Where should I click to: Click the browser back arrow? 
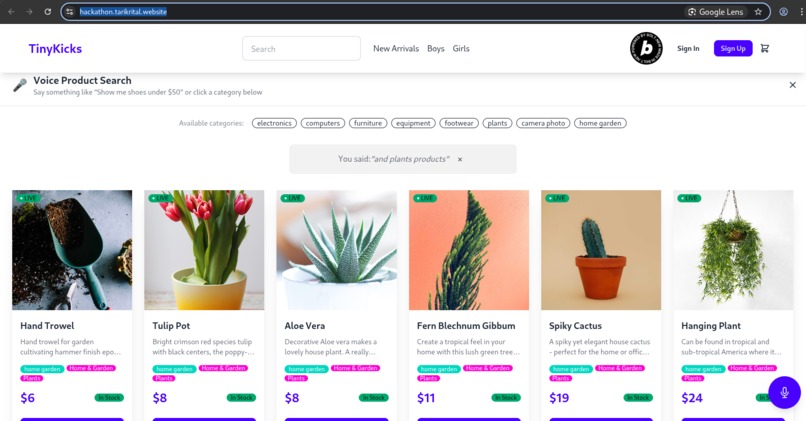11,12
